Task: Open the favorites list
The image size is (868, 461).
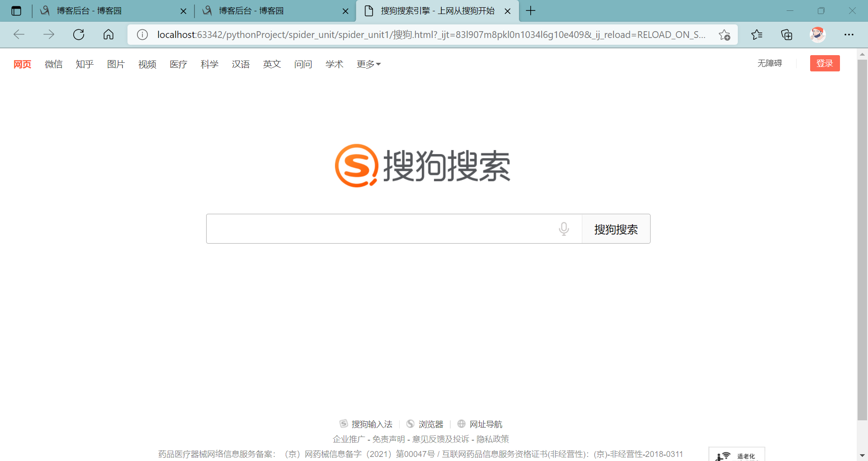Action: 757,34
